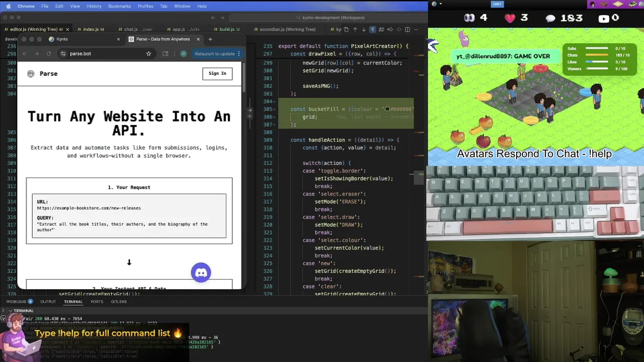644x362 pixels.
Task: Open a new browser tab
Action: (210, 39)
